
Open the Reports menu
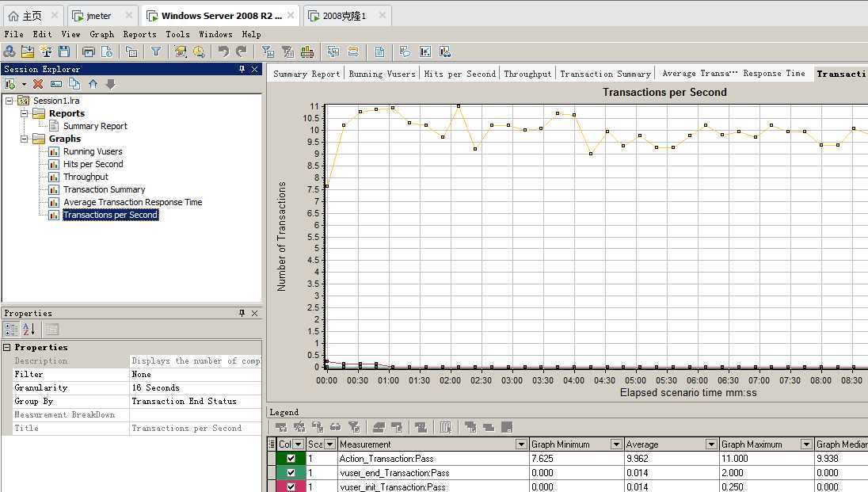click(x=140, y=34)
